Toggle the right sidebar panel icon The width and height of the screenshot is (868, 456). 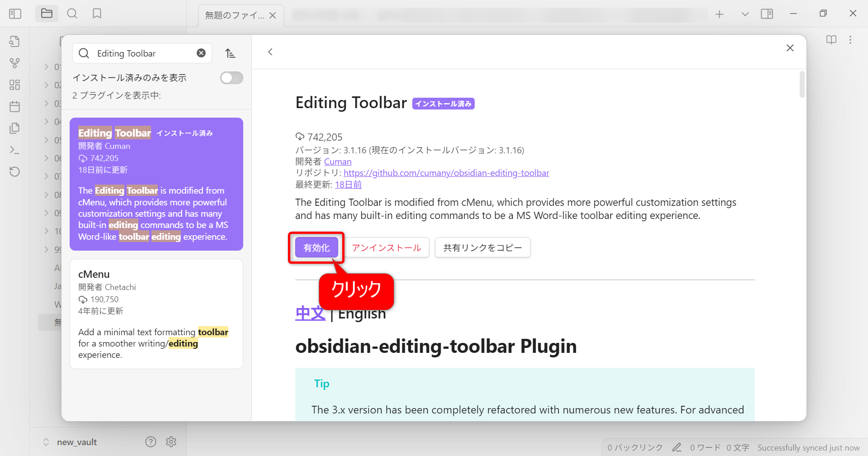767,14
